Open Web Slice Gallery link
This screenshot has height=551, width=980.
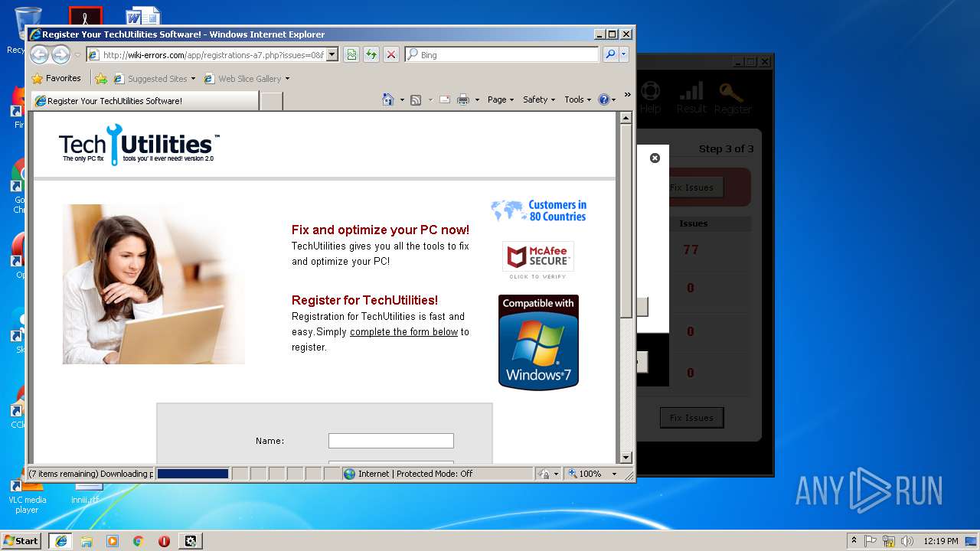click(247, 78)
